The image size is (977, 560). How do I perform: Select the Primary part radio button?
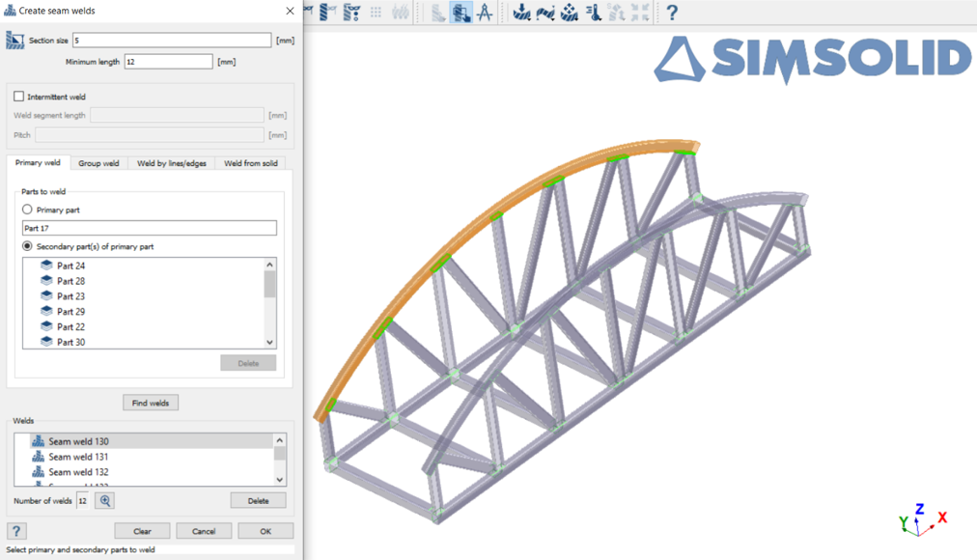coord(27,210)
